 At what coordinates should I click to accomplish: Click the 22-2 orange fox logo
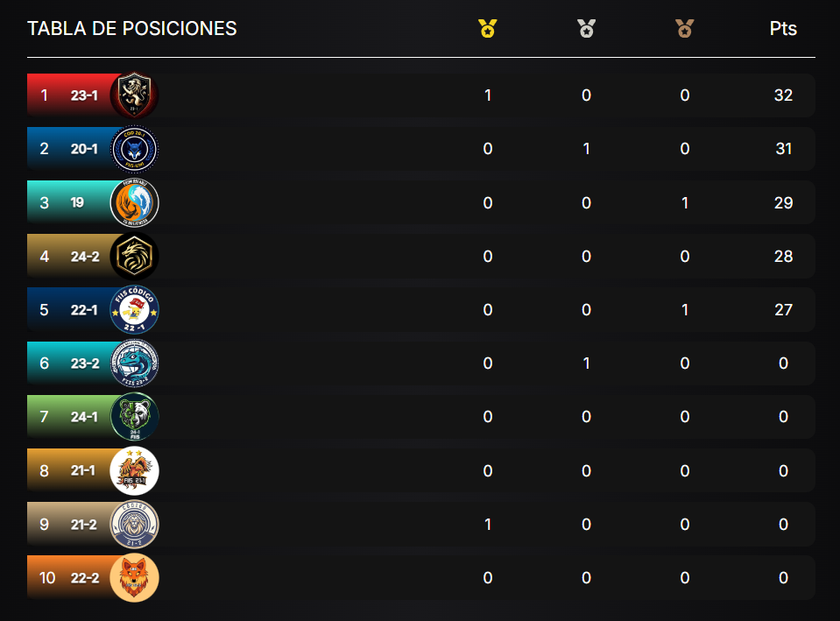point(134,577)
